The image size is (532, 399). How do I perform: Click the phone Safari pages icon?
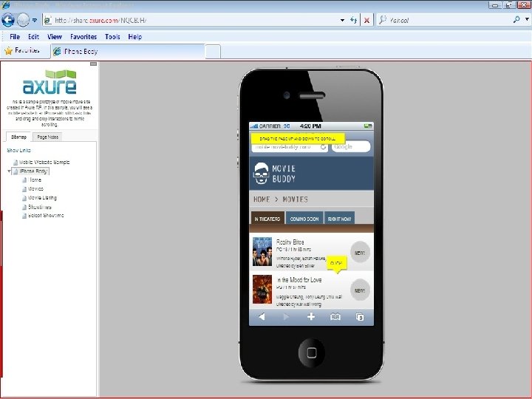point(360,316)
